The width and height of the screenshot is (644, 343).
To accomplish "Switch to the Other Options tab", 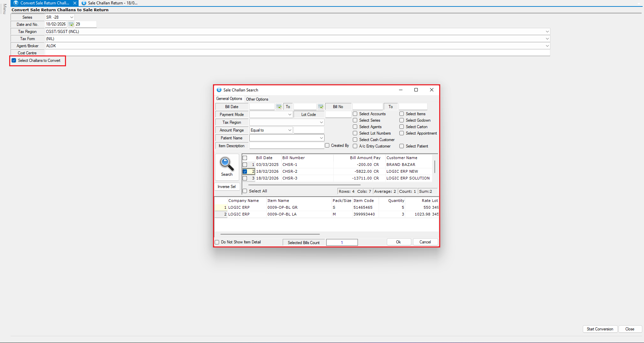I will [257, 99].
